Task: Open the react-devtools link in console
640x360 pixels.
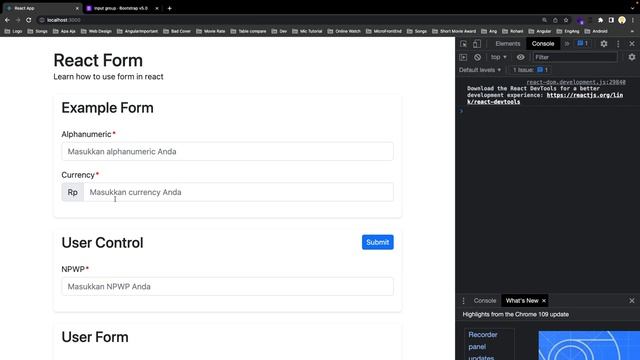Action: point(545,98)
